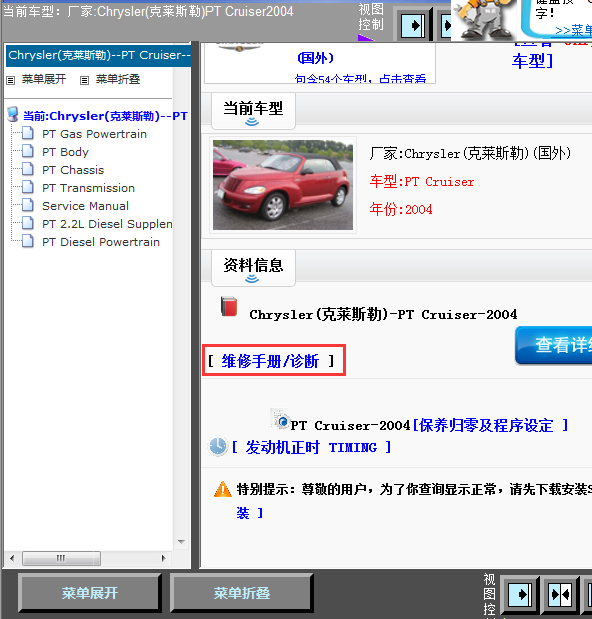Screen dimensions: 592x619
Task: Click the document icon beside PT Diesel Powertrain
Action: [x=28, y=241]
